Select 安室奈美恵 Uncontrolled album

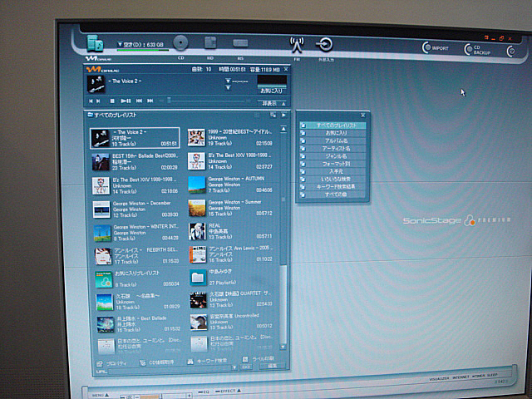click(x=232, y=322)
